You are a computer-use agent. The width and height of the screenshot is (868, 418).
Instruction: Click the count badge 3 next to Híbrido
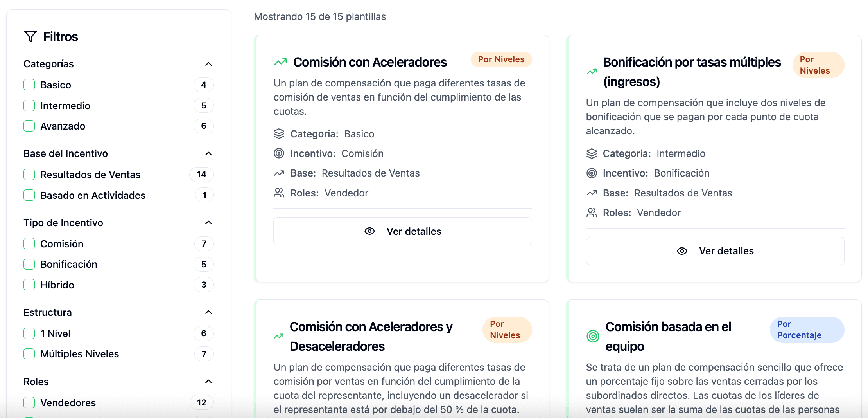point(204,285)
